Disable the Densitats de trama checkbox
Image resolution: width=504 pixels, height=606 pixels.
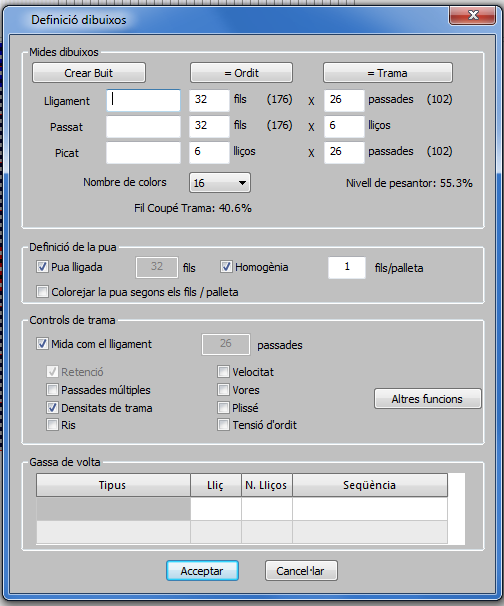click(x=52, y=407)
